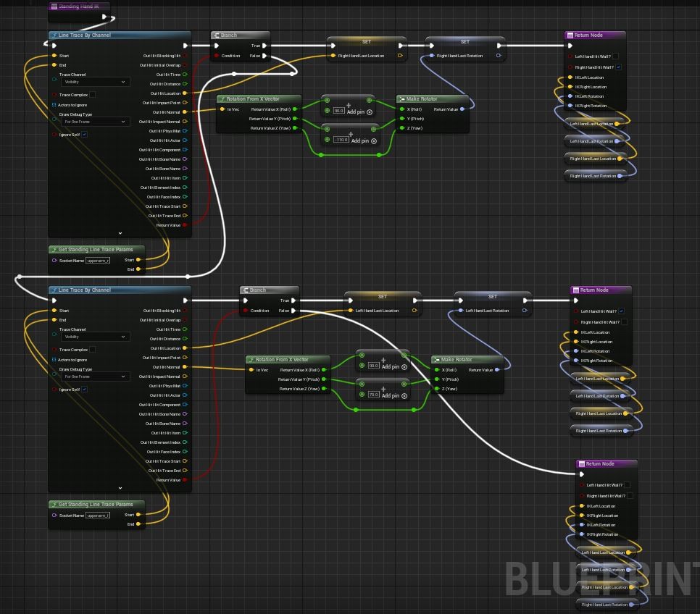700x614 pixels.
Task: Click the Rotation From X Vector node icon
Action: point(224,98)
